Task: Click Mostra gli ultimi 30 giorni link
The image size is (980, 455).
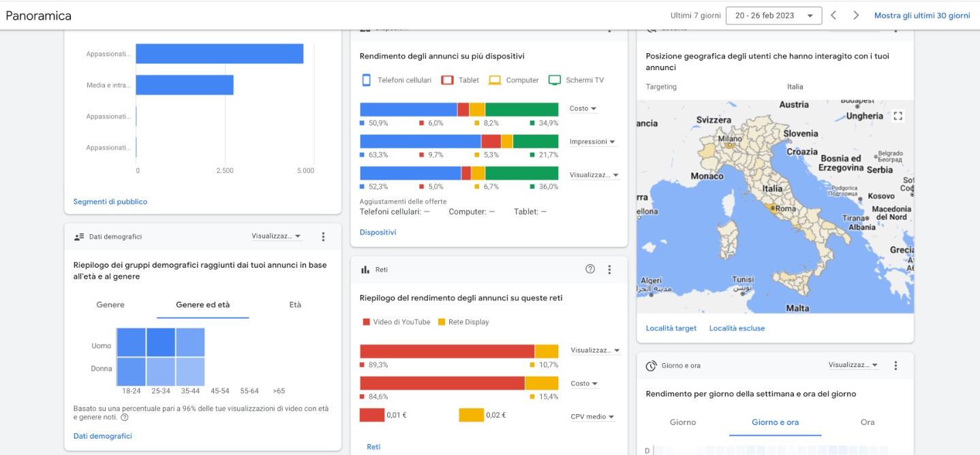Action: pyautogui.click(x=921, y=16)
